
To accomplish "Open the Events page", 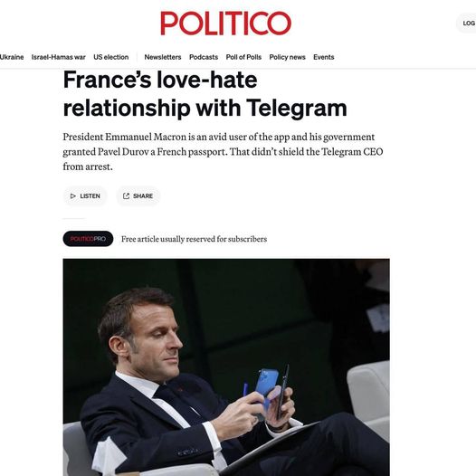I will click(x=324, y=57).
